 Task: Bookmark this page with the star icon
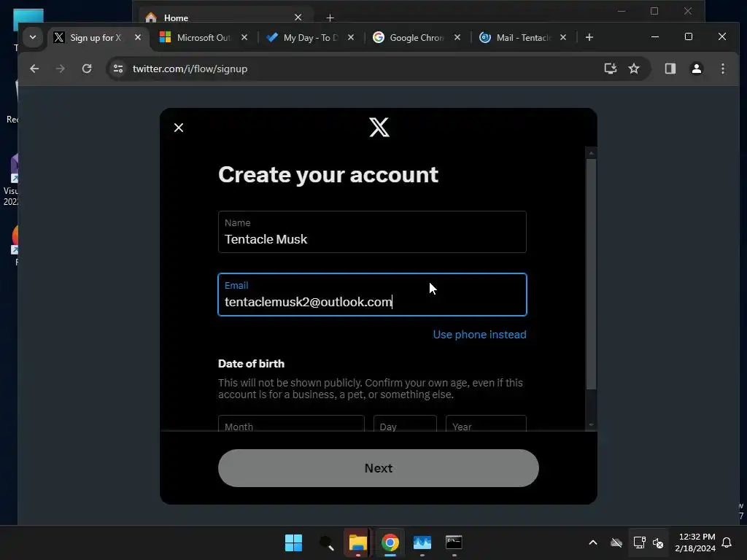634,69
